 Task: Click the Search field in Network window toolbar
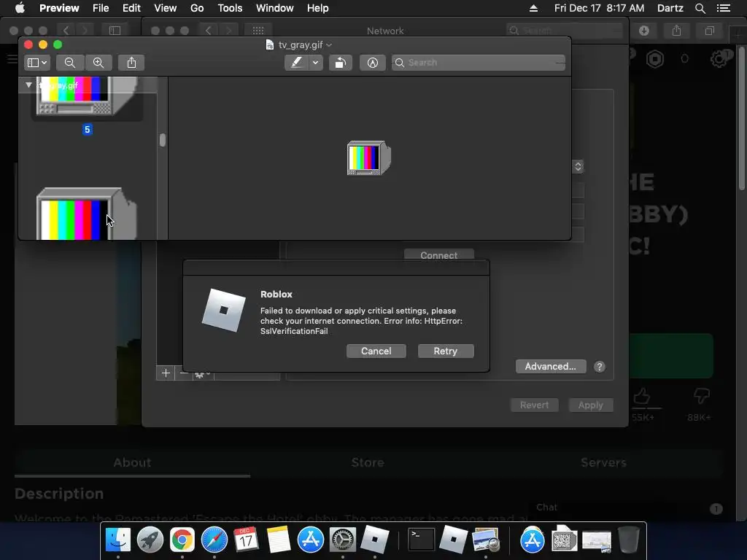564,31
